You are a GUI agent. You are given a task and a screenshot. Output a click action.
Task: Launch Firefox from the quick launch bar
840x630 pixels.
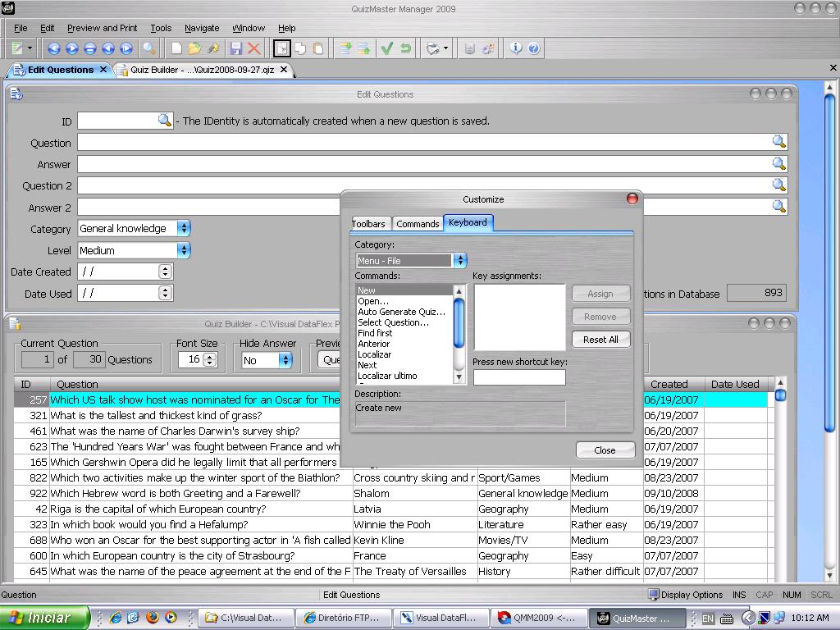tap(153, 617)
